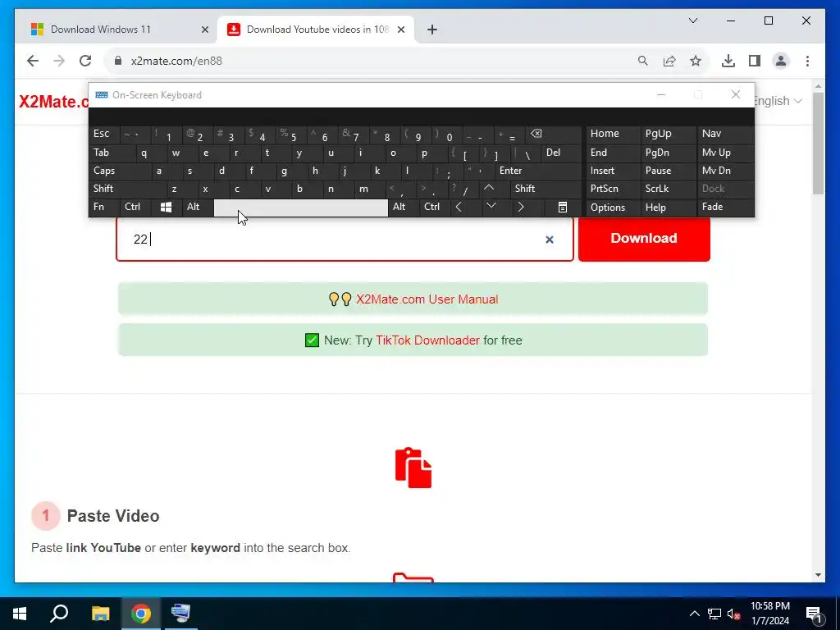This screenshot has height=630, width=840.
Task: Open a new tab with the plus button
Action: 432,30
